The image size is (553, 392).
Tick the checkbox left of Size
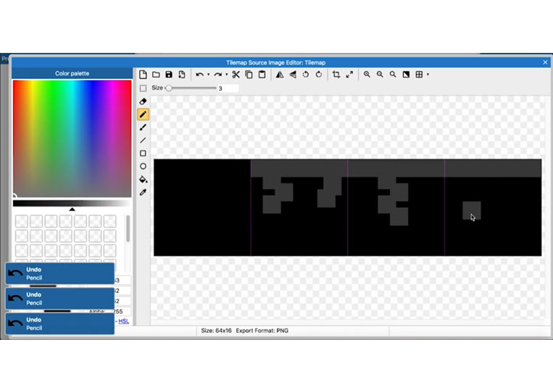click(x=143, y=88)
